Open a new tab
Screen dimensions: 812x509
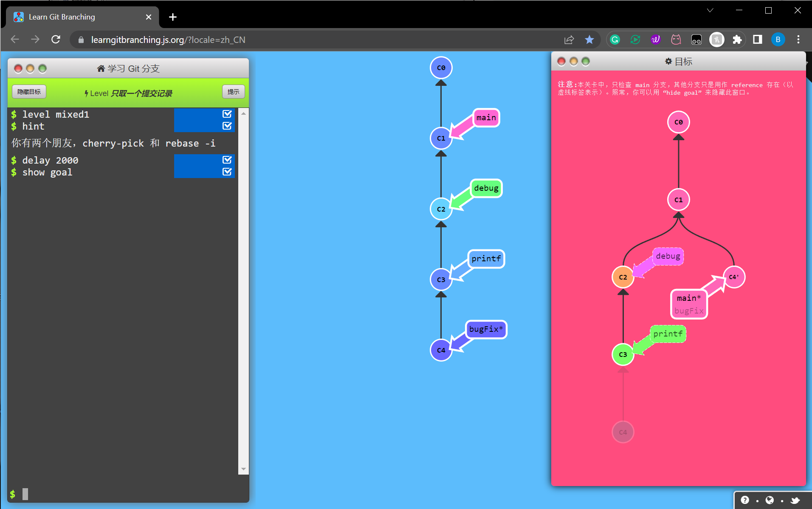(x=173, y=17)
